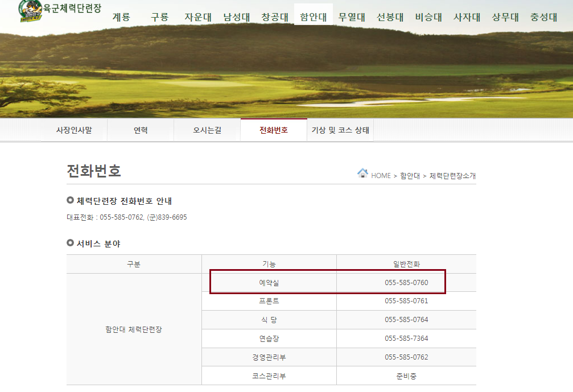Open the 상무대 menu
Viewport: 573px width, 392px height.
click(505, 17)
